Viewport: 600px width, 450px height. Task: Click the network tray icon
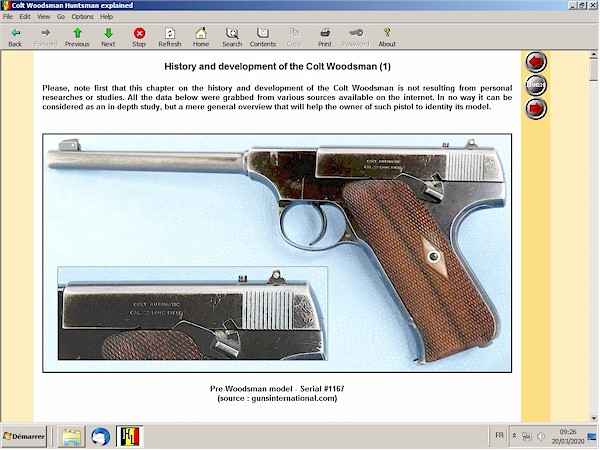pos(527,436)
